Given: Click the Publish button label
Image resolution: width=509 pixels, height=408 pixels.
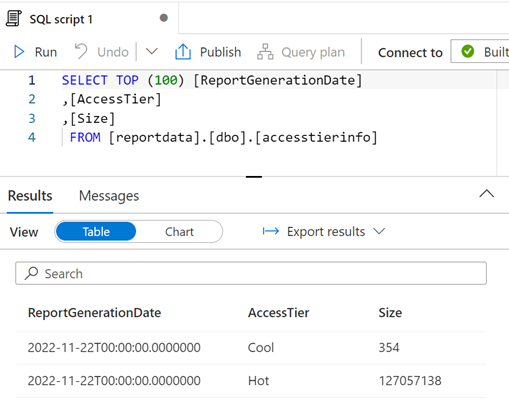Looking at the screenshot, I should pos(220,52).
